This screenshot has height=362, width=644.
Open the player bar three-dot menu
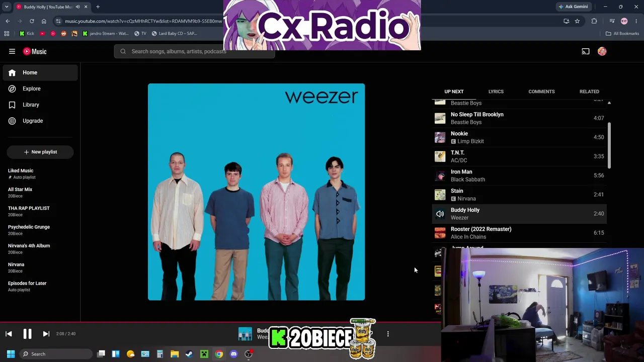click(388, 334)
